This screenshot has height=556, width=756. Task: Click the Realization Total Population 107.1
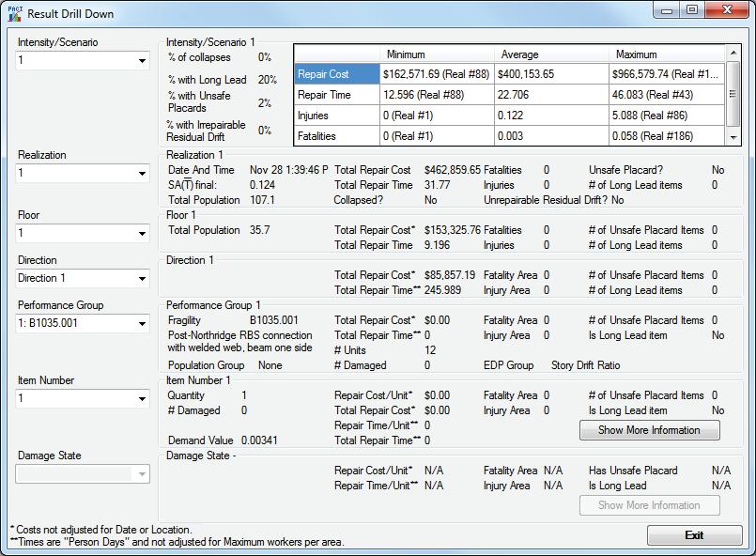click(262, 200)
